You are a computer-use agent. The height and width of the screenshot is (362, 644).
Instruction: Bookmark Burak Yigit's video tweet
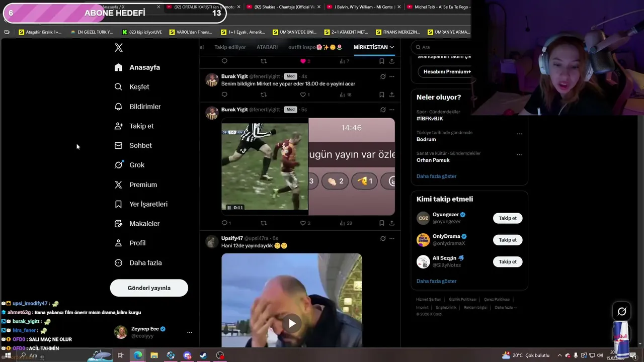click(382, 223)
